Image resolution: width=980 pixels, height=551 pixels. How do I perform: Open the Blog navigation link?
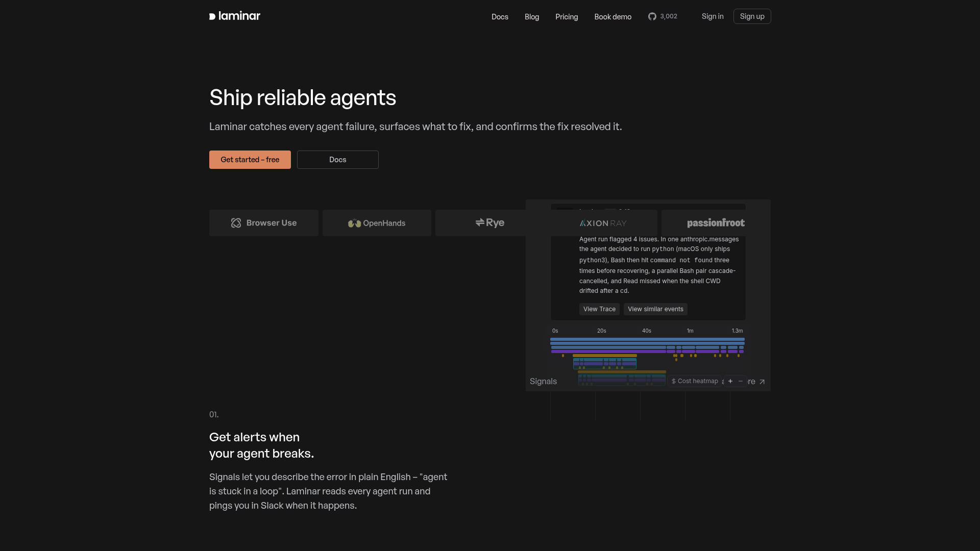tap(532, 17)
